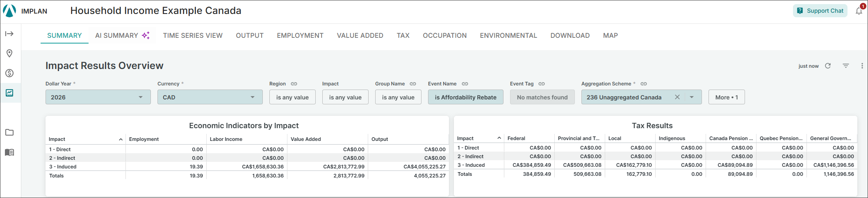The width and height of the screenshot is (868, 198).
Task: Open the Regions location pin icon
Action: 9,53
